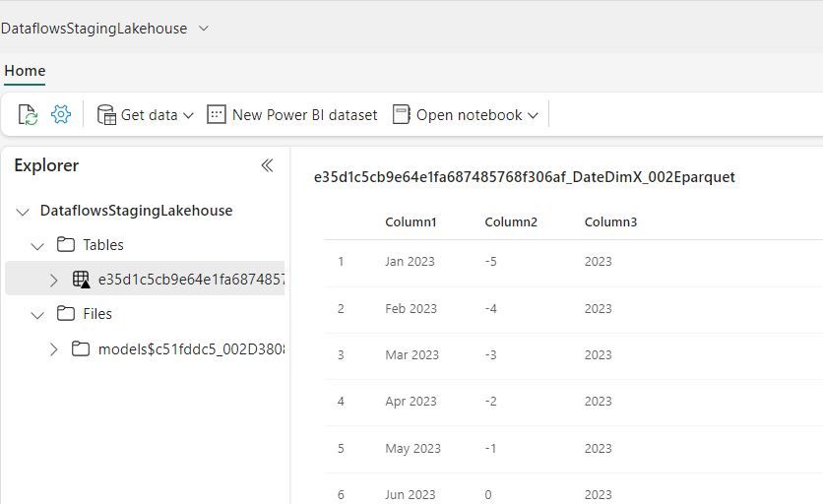The width and height of the screenshot is (823, 504).
Task: Collapse the Explorer pane with double chevron
Action: [x=267, y=165]
